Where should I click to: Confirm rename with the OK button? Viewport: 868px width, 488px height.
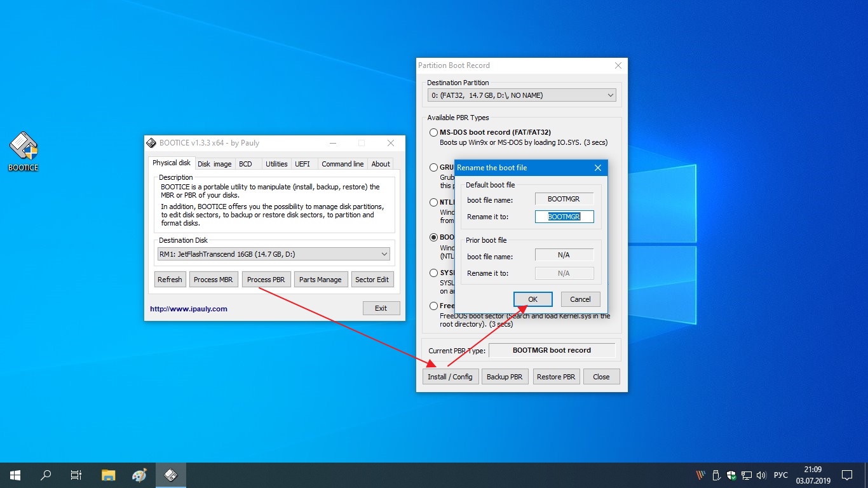(x=532, y=299)
